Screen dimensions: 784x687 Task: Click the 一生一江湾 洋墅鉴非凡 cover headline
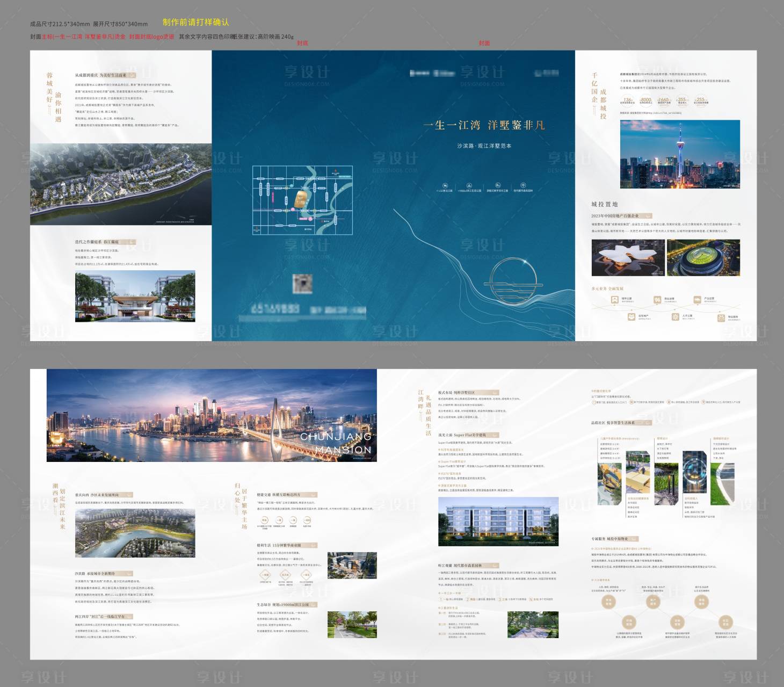pyautogui.click(x=484, y=125)
